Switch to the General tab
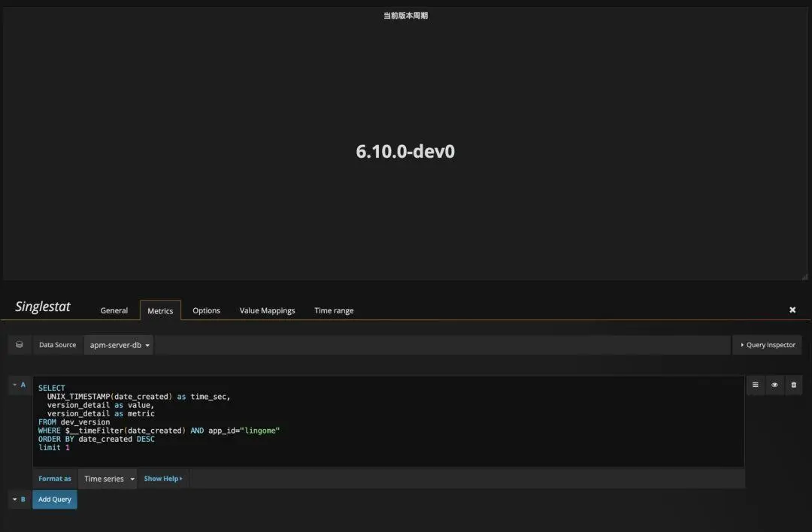This screenshot has width=812, height=532. [114, 310]
